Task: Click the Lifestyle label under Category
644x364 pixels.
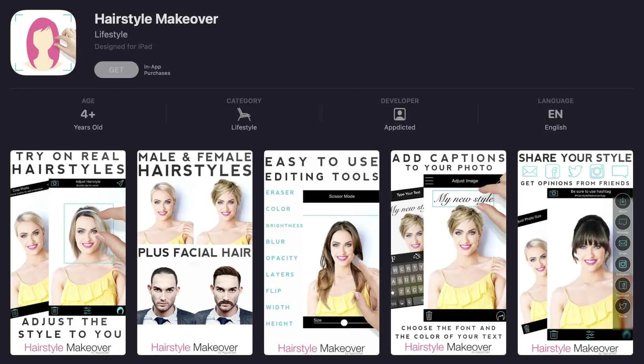Action: 244,127
